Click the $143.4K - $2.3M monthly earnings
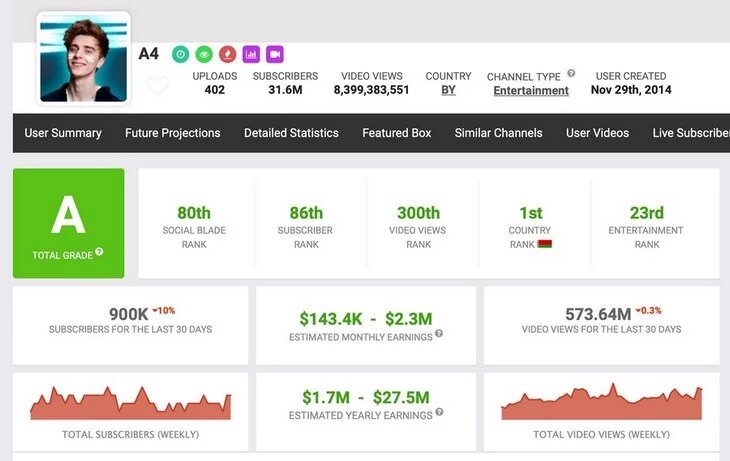The width and height of the screenshot is (730, 461). [x=366, y=319]
